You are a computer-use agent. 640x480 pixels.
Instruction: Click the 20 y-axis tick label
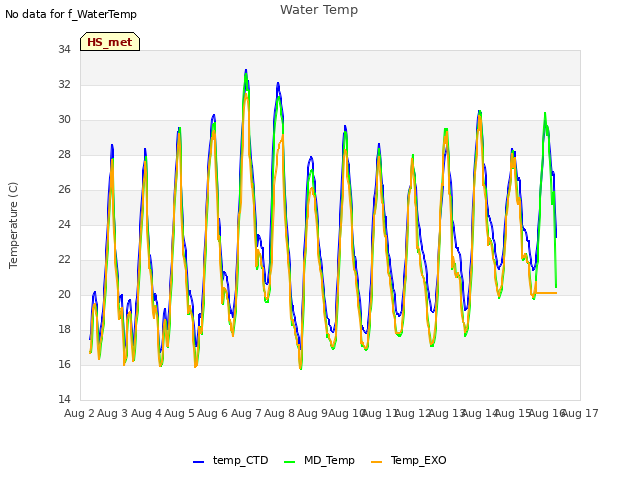(x=64, y=294)
